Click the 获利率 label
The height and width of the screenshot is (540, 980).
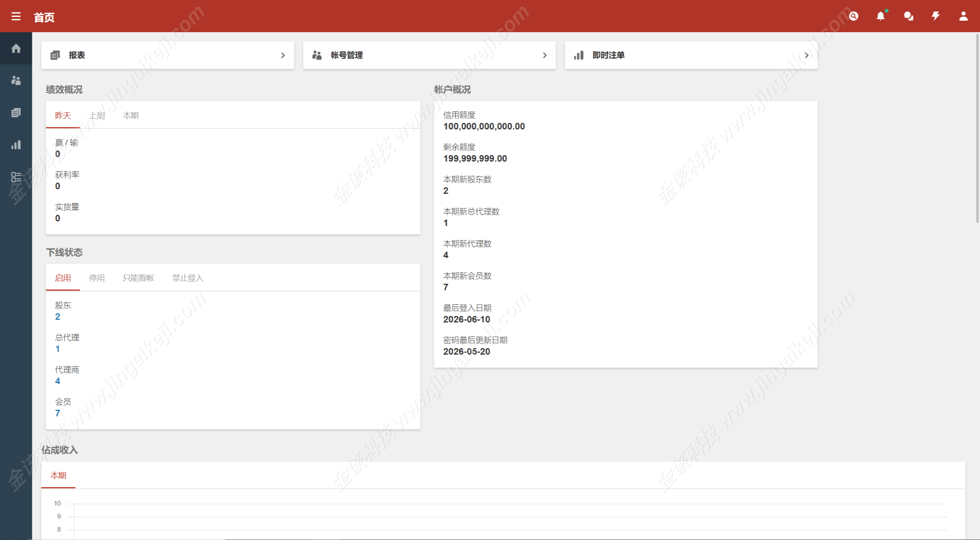coord(67,175)
